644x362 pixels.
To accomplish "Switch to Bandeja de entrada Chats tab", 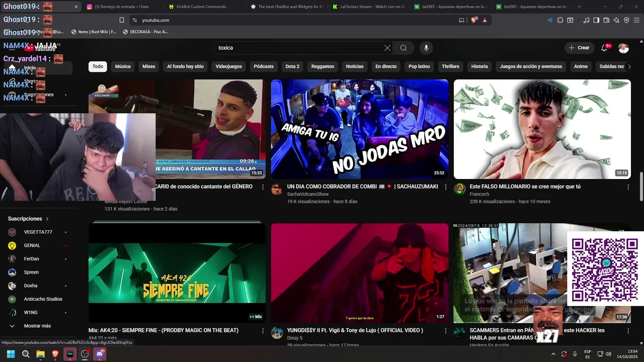I will tap(122, 7).
